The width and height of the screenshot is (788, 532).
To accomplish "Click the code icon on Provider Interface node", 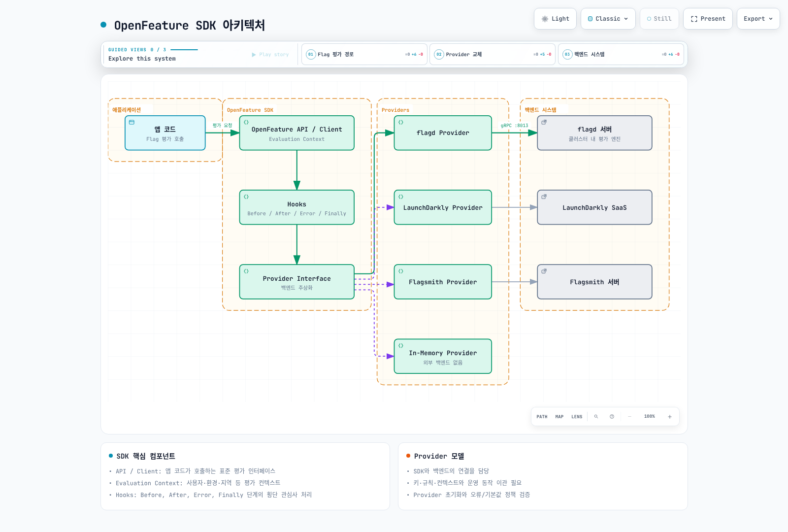I will pos(246,271).
